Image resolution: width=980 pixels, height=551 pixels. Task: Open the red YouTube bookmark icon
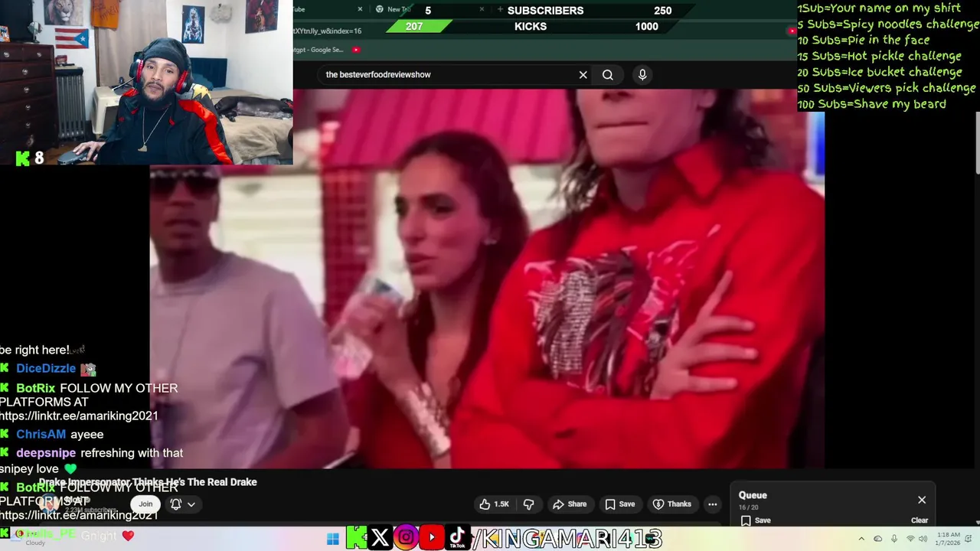(356, 50)
